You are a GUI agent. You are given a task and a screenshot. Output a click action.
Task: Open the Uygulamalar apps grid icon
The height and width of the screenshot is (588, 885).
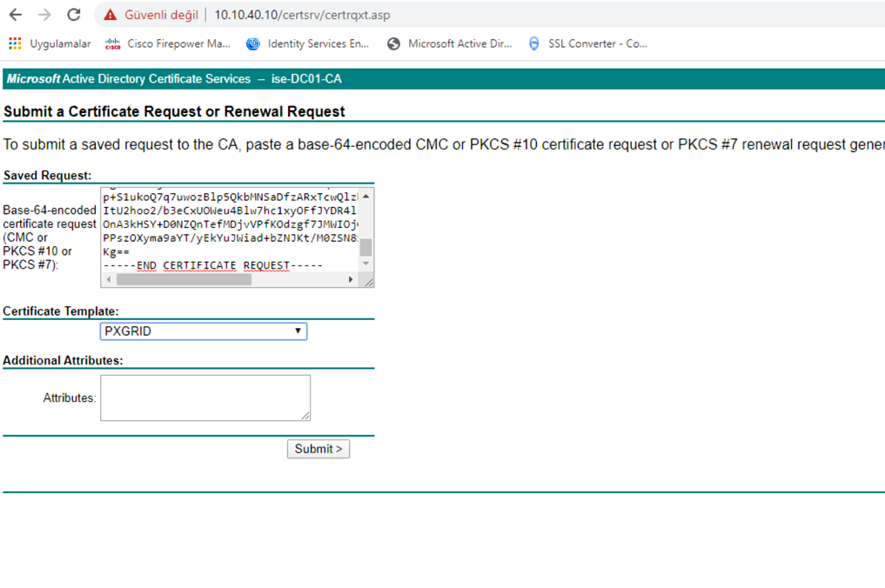tap(16, 43)
